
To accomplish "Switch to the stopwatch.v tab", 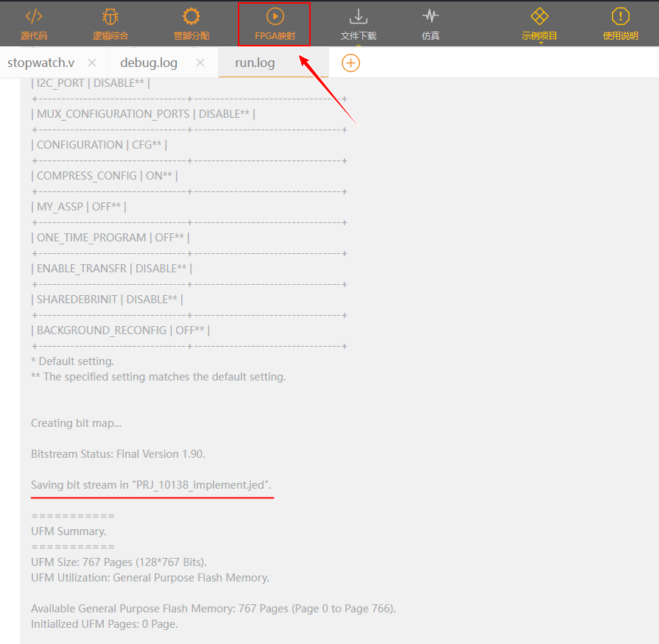I will point(41,63).
